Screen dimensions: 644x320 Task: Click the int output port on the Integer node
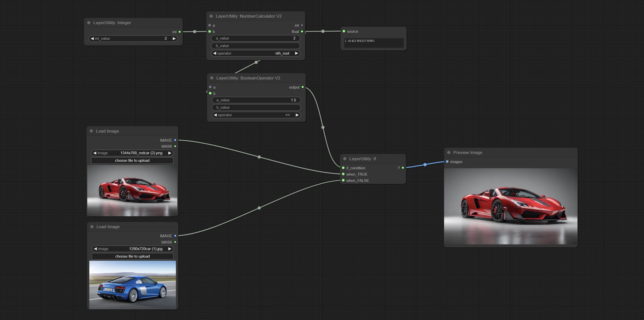(180, 32)
